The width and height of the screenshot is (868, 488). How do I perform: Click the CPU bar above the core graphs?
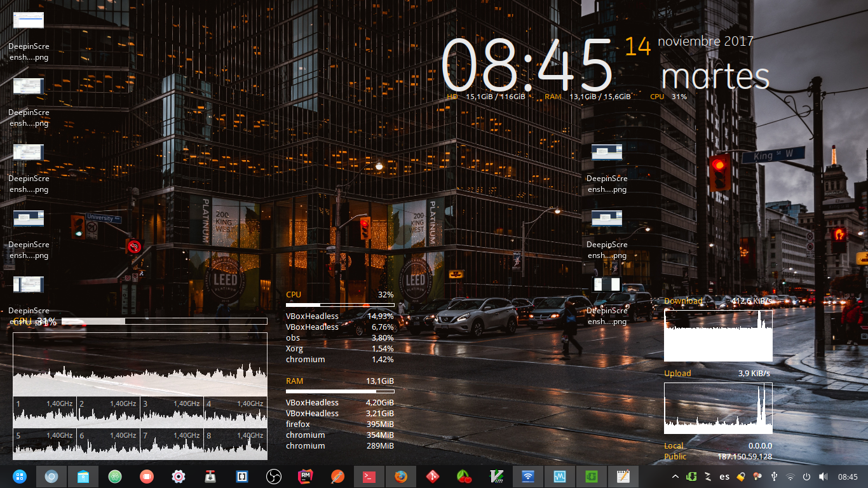164,322
